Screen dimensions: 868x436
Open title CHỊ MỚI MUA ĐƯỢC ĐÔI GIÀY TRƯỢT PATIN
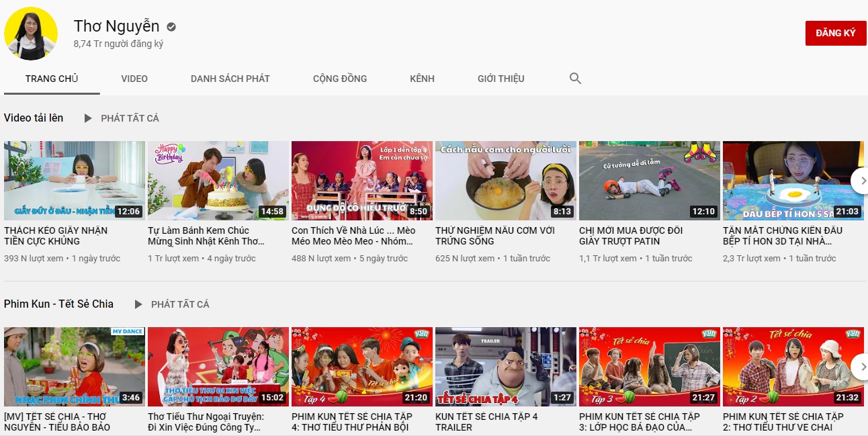[631, 236]
